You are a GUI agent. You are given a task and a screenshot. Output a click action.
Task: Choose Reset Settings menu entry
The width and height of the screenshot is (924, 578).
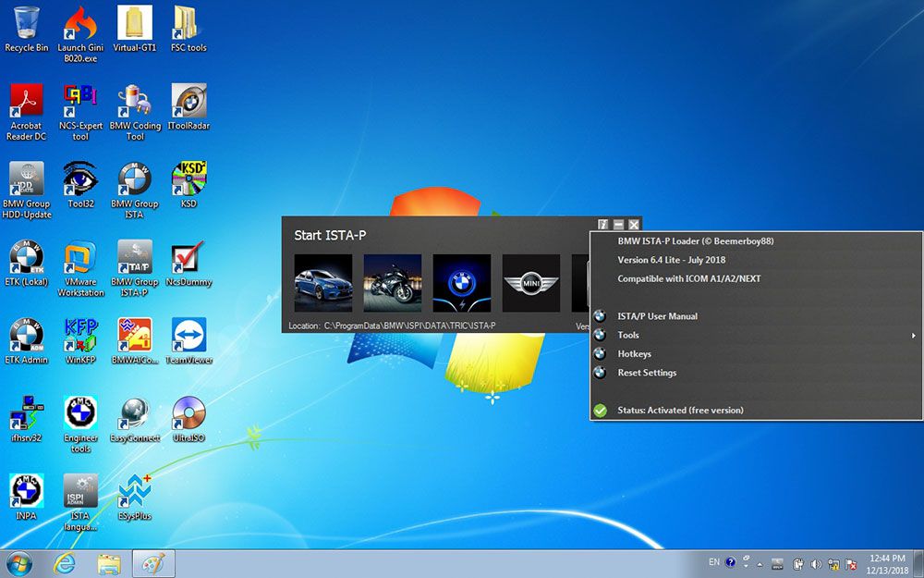point(756,373)
